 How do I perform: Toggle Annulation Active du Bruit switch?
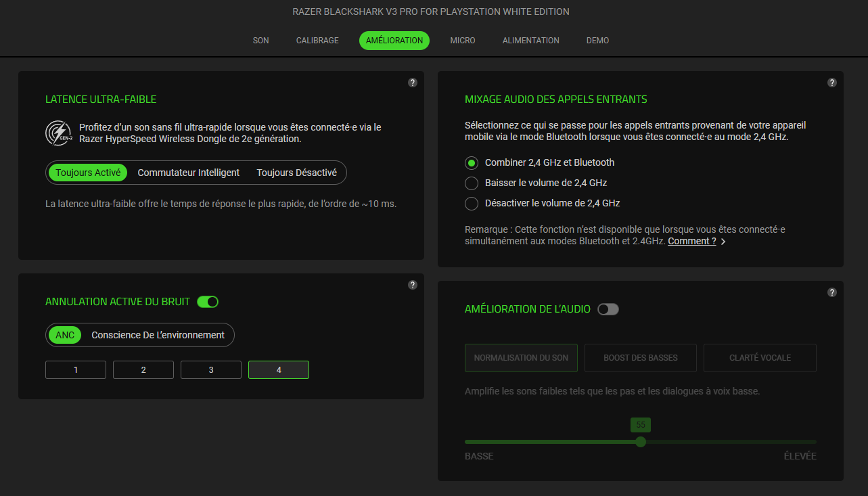click(x=208, y=302)
